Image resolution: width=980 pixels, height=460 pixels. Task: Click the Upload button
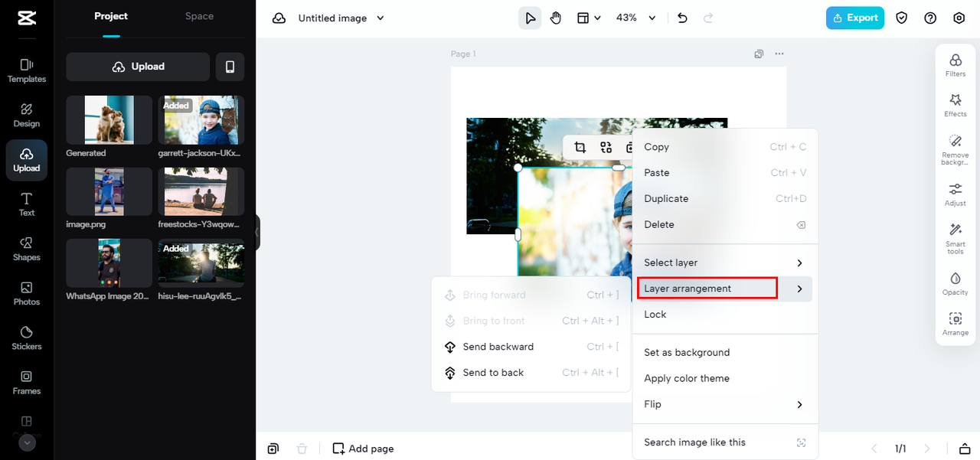click(138, 67)
